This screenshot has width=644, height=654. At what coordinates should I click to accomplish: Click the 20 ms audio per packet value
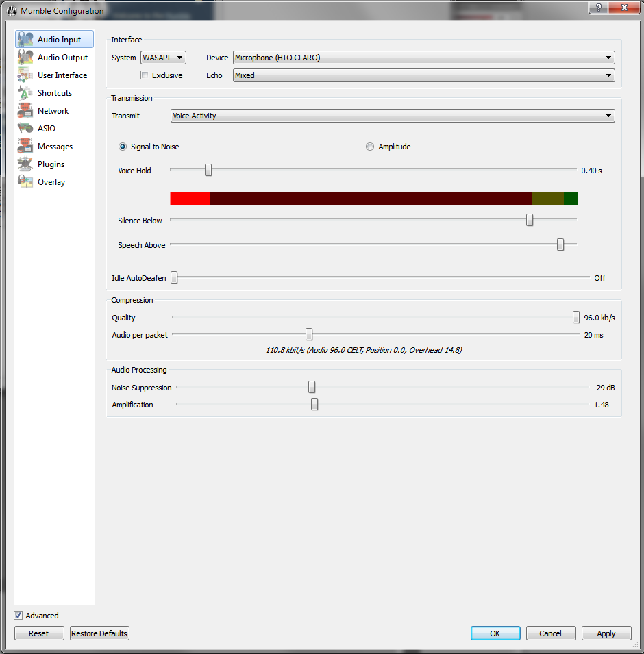coord(593,335)
